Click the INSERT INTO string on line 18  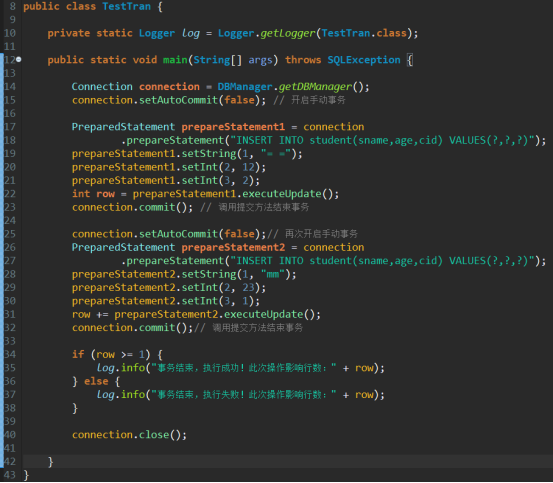383,140
